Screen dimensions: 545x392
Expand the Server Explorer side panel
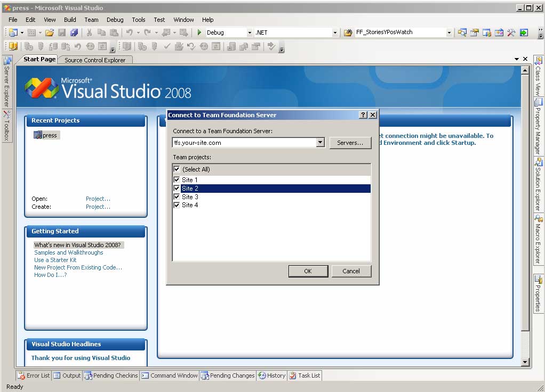[x=6, y=82]
